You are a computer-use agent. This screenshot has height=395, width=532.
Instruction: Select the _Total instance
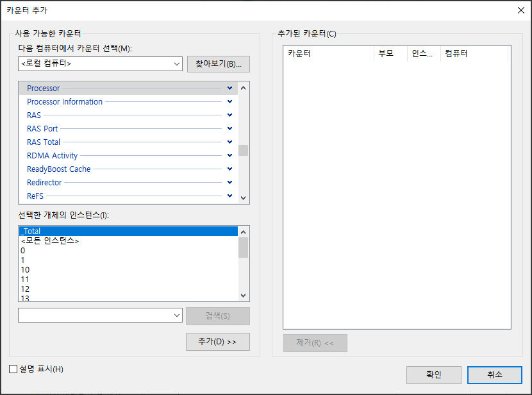click(x=129, y=231)
